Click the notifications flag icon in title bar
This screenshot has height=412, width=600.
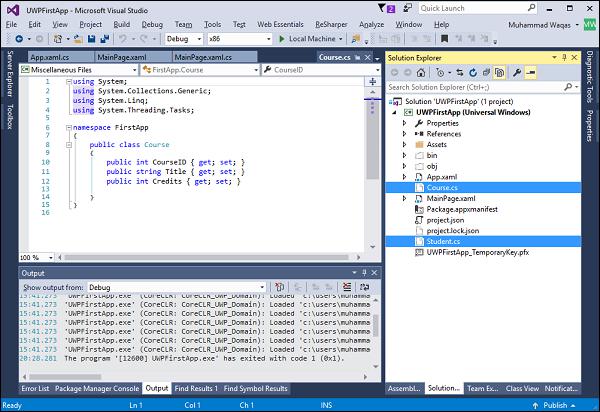(x=384, y=7)
